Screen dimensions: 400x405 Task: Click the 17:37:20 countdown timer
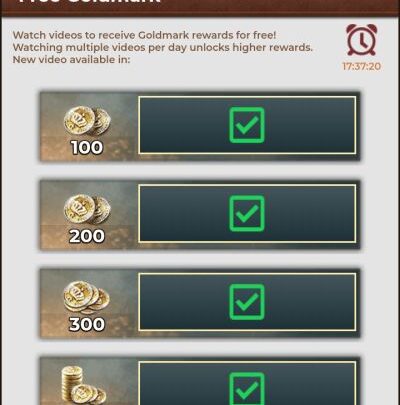(362, 66)
